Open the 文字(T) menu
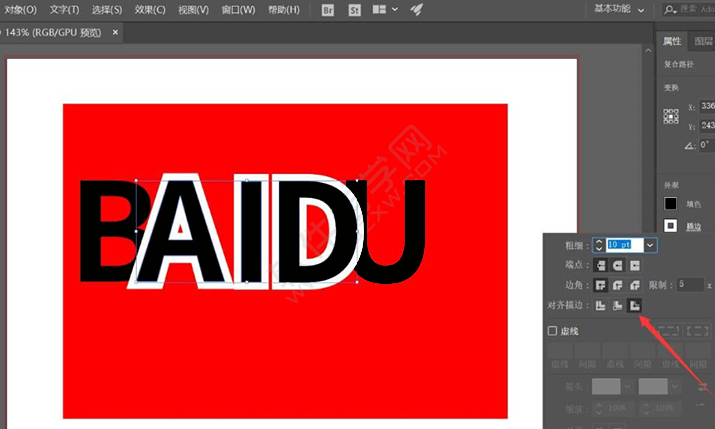The height and width of the screenshot is (429, 715). click(x=64, y=10)
